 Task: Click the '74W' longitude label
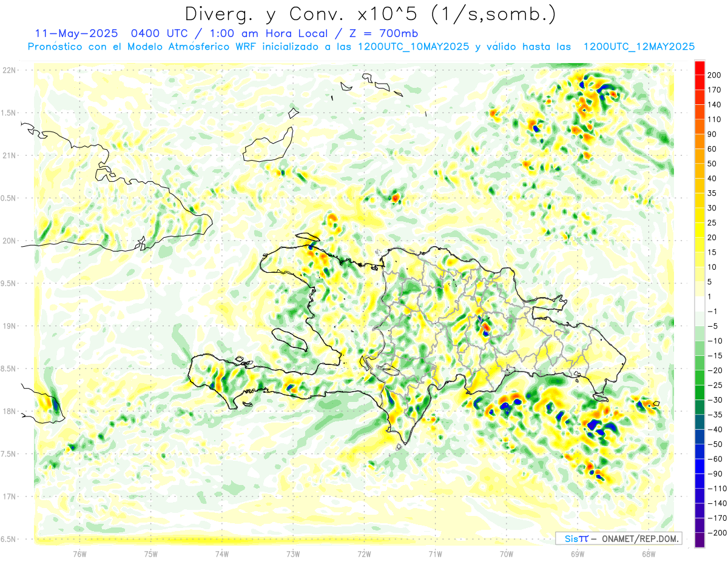coord(222,554)
